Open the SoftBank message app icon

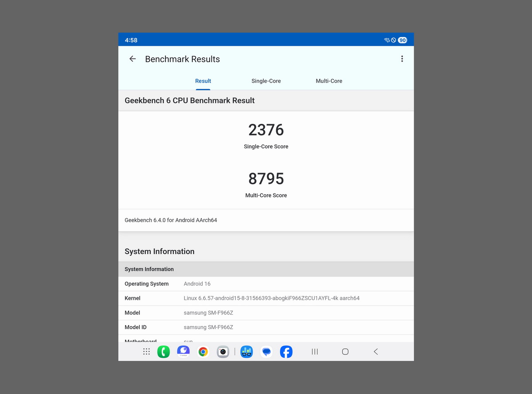click(184, 352)
